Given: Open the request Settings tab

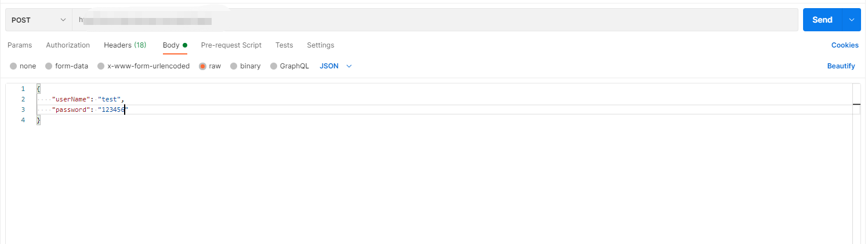Looking at the screenshot, I should tap(320, 45).
